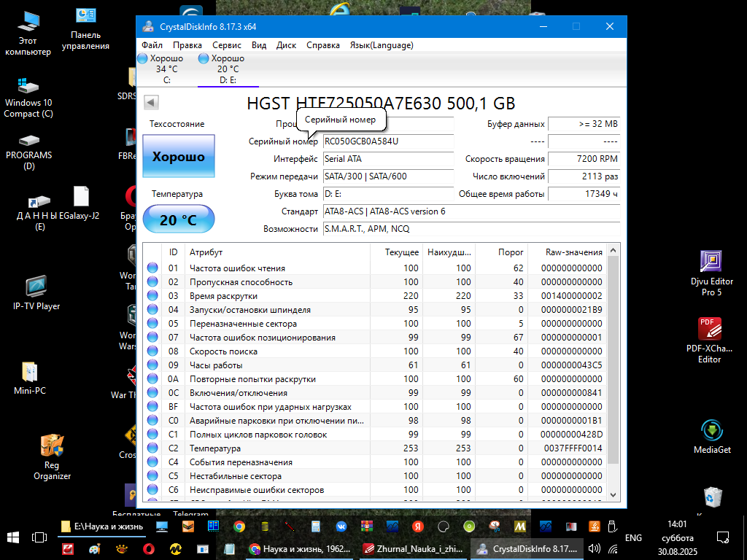Open Reg Organizer desktop shortcut
The image size is (747, 560).
tap(52, 456)
